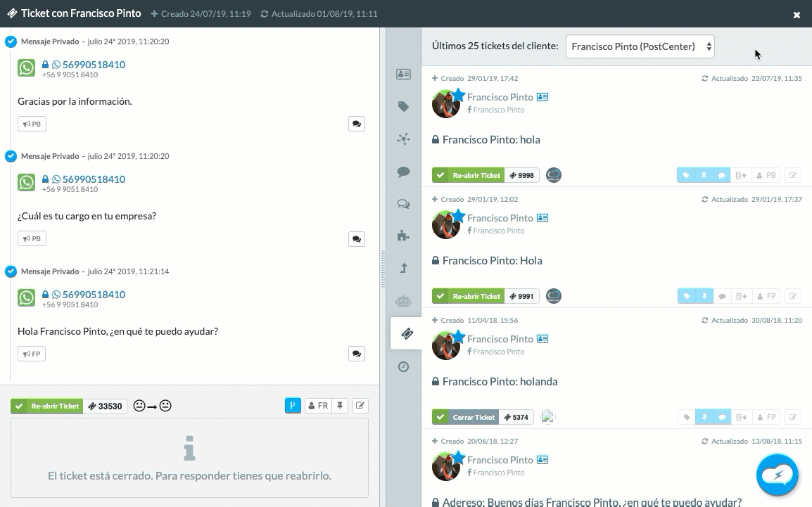The height and width of the screenshot is (507, 812).
Task: Open the robot bot sidebar icon
Action: 403,300
